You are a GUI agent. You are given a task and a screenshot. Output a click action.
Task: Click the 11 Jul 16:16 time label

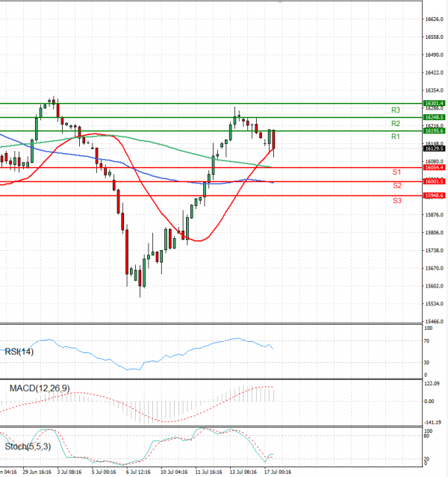tap(209, 472)
